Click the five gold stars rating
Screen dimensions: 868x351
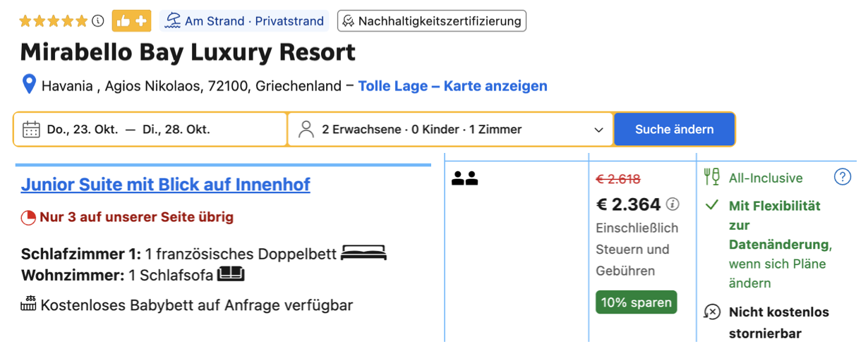(54, 21)
